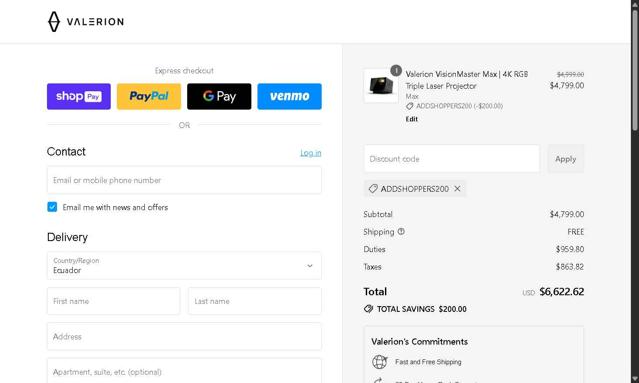The height and width of the screenshot is (383, 639).
Task: Focus the Address input field
Action: tap(184, 337)
